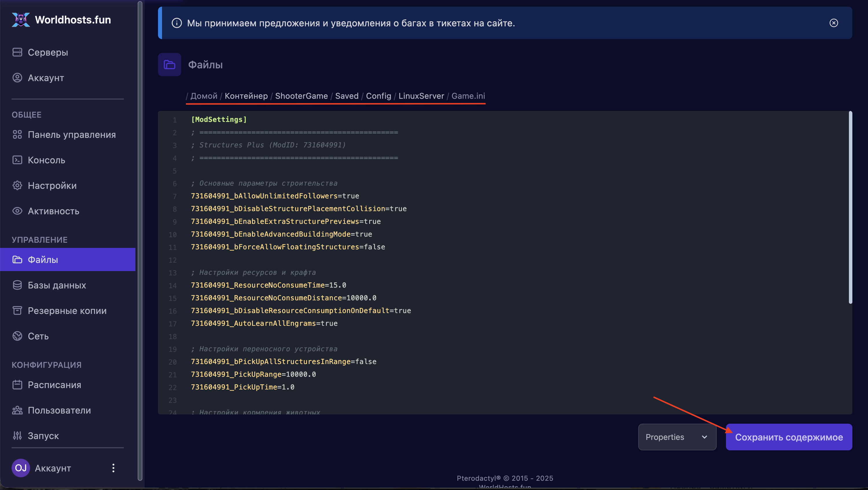The width and height of the screenshot is (868, 490).
Task: Dismiss the info banner with close icon
Action: 833,23
